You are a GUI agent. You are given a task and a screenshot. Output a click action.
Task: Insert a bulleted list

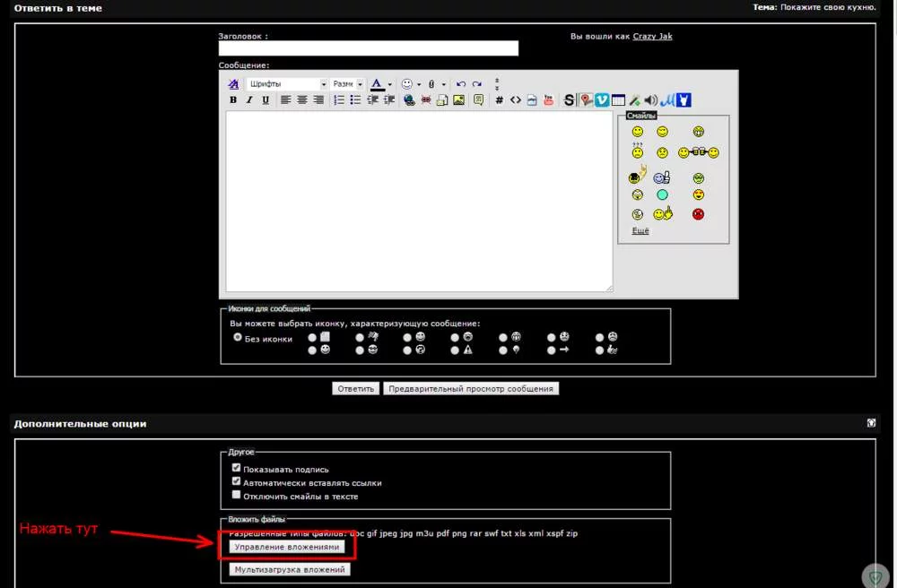click(356, 100)
